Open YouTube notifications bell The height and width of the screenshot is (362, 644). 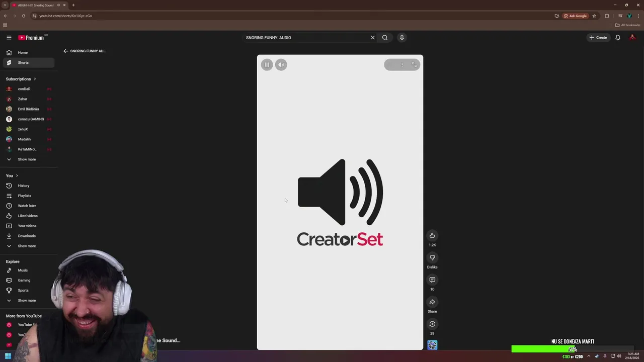click(x=618, y=38)
